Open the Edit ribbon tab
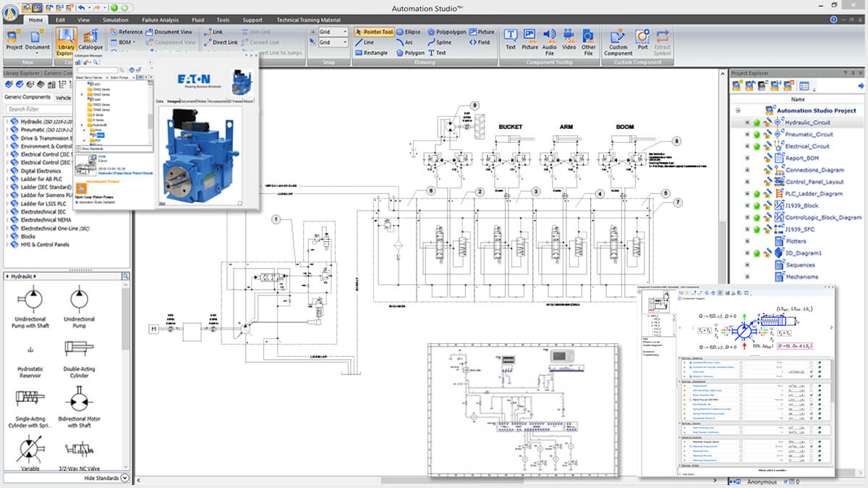868x488 pixels. tap(60, 20)
